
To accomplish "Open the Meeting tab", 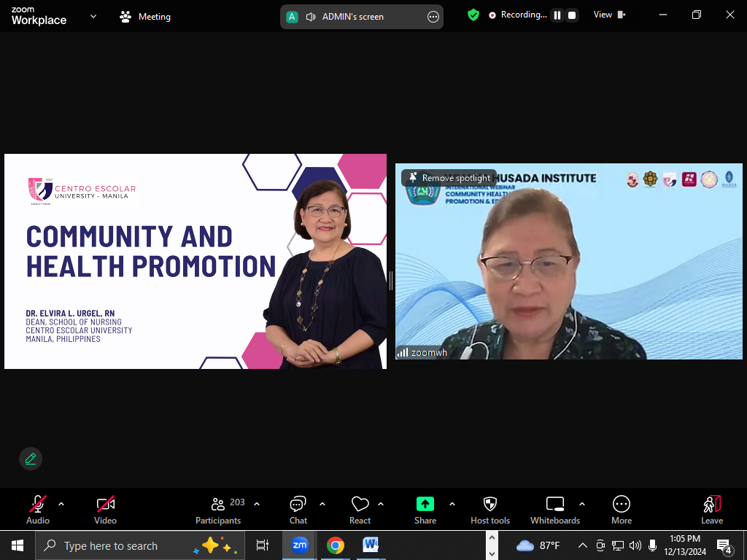I will [x=145, y=17].
